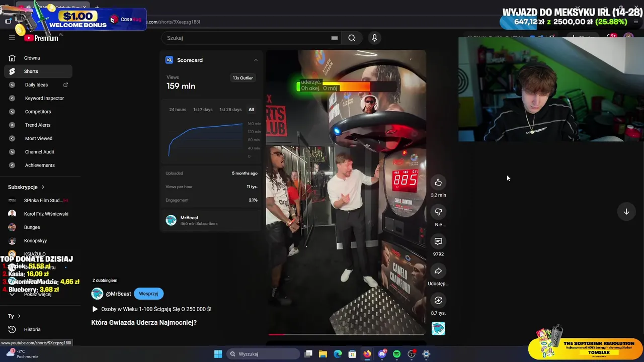Select the 1st 7 days chart tab

[203, 110]
